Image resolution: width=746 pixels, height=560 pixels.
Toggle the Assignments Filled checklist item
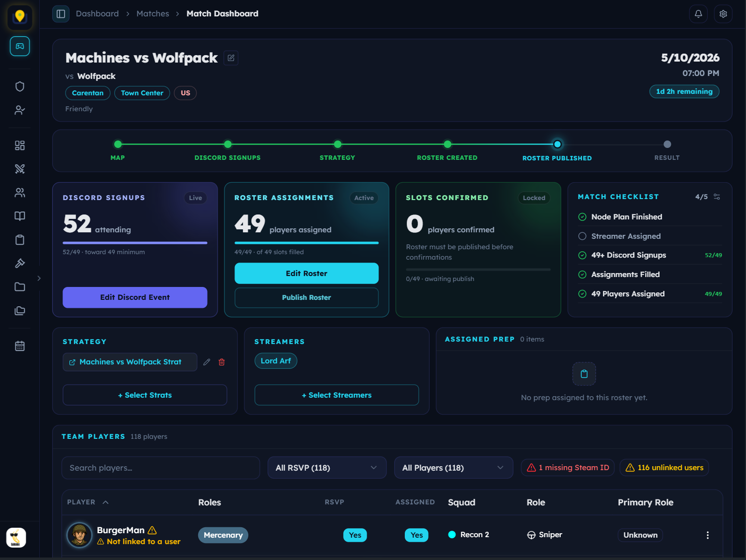coord(650,275)
